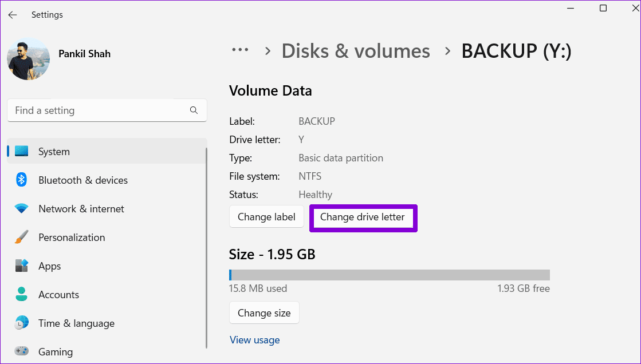The width and height of the screenshot is (641, 364).
Task: Click the Find a setting search box
Action: (100, 110)
